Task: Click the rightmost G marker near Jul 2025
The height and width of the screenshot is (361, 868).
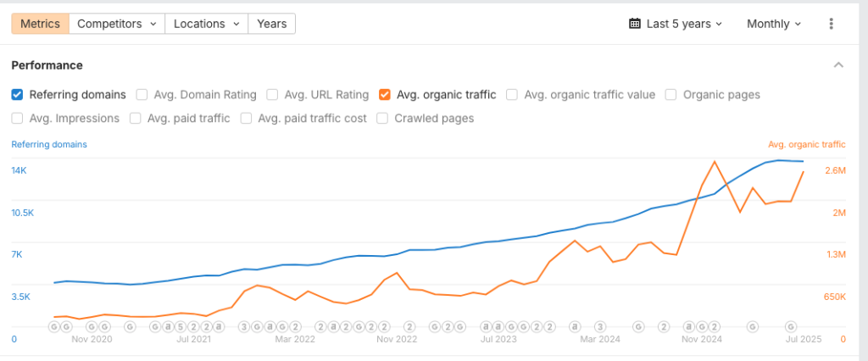Action: (x=790, y=326)
